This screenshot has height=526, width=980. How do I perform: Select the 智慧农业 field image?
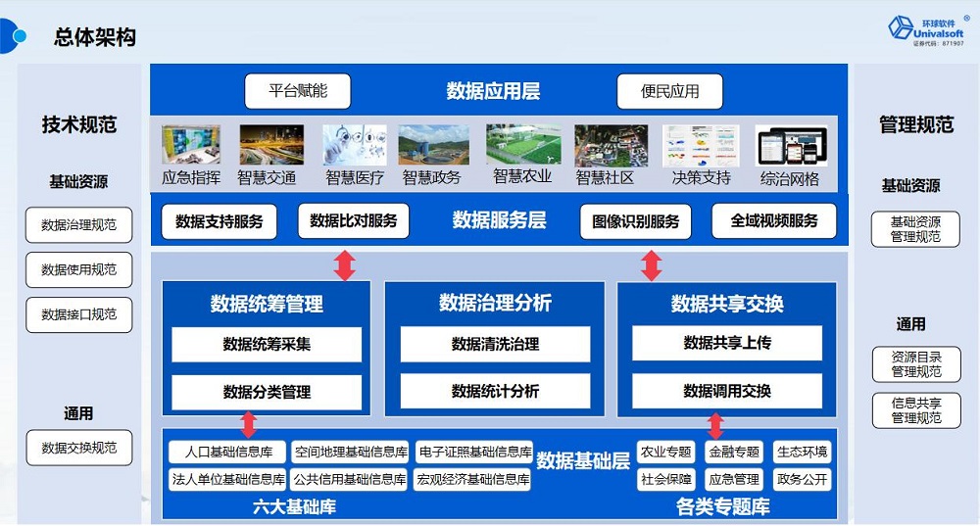522,145
